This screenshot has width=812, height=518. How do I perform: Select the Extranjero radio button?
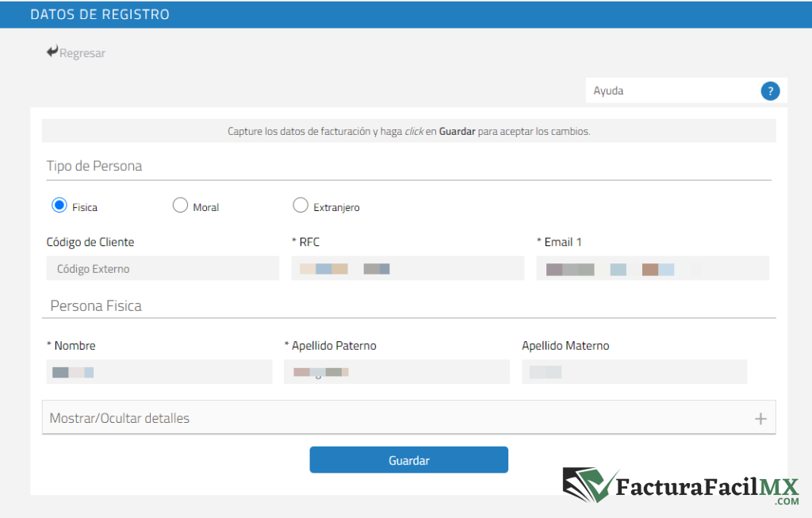pos(301,205)
